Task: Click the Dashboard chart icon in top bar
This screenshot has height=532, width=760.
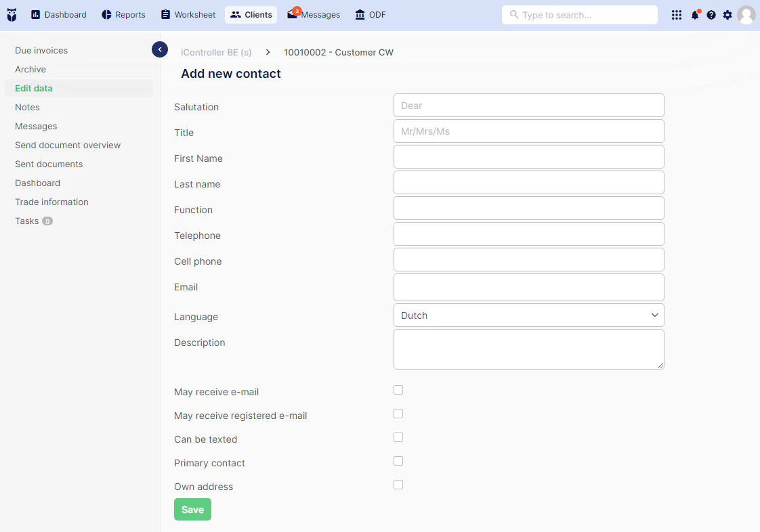Action: (x=35, y=14)
